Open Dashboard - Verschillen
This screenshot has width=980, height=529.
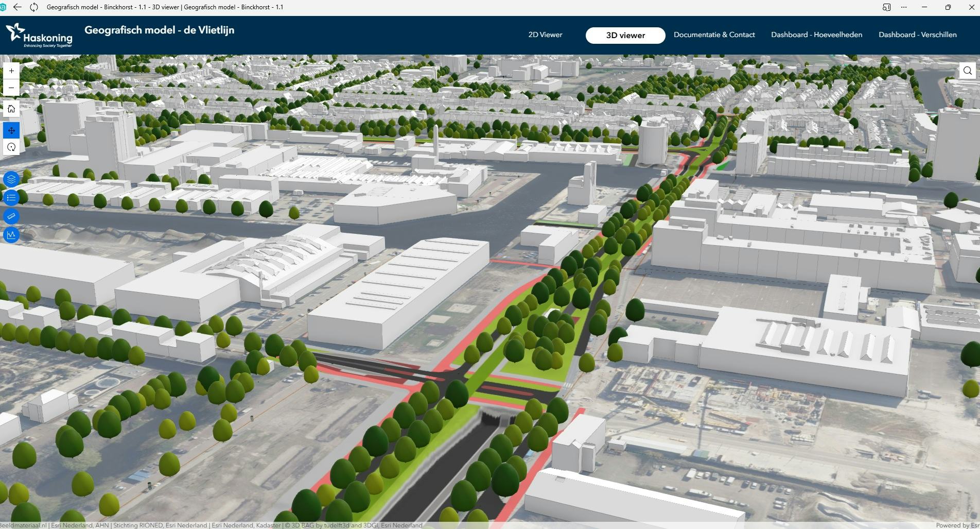[x=918, y=35]
